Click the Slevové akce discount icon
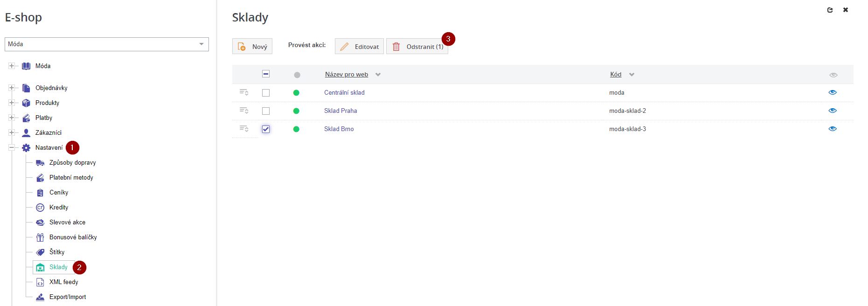The height and width of the screenshot is (306, 868). 40,223
